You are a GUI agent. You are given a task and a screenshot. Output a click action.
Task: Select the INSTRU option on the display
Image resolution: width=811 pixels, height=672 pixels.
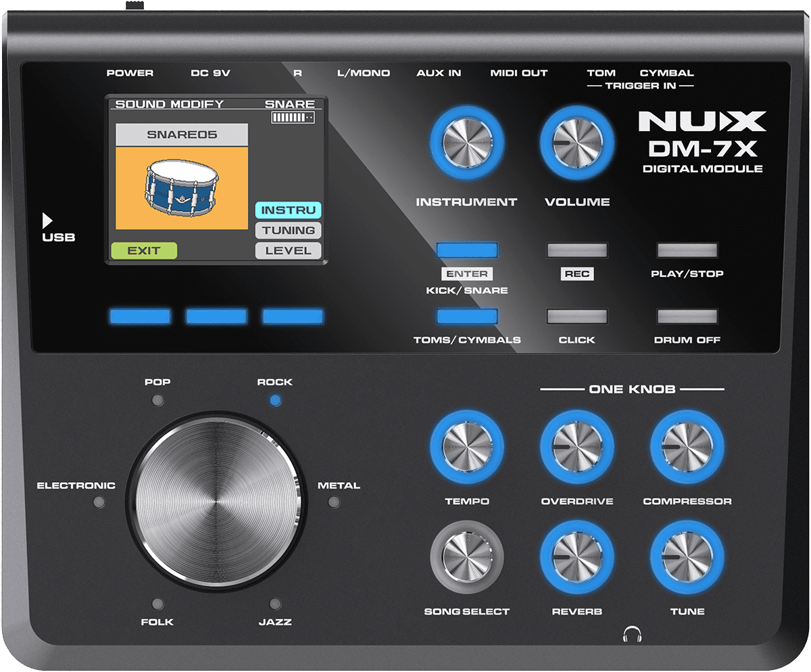pos(288,210)
